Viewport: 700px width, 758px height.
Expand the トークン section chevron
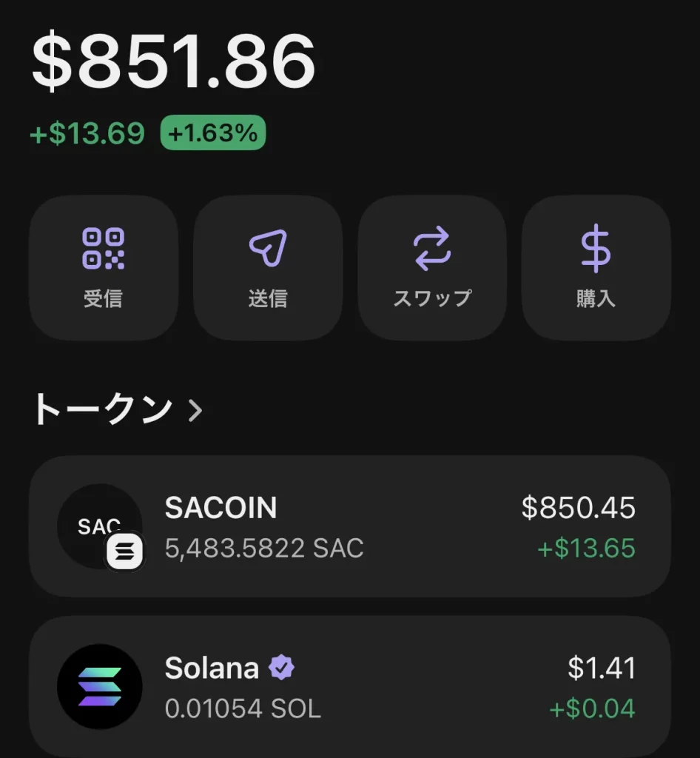(195, 410)
